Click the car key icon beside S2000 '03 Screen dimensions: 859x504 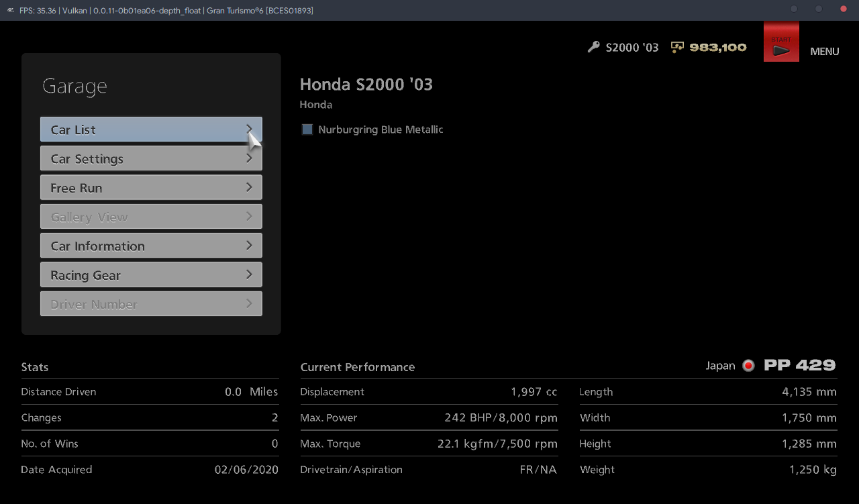tap(593, 47)
